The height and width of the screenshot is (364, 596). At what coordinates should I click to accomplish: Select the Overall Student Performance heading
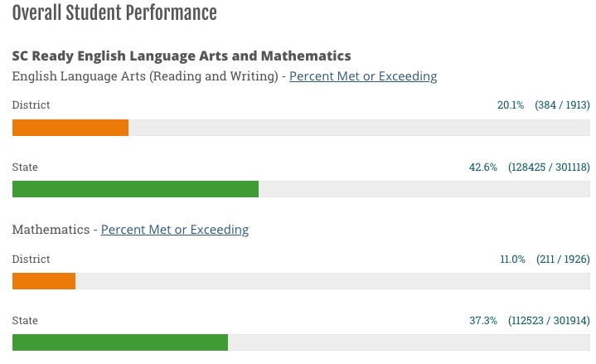pos(114,13)
